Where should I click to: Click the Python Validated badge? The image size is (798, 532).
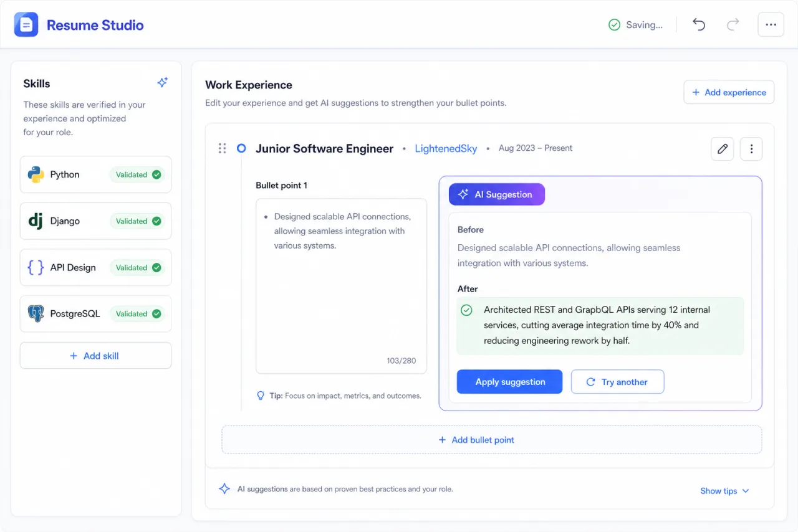click(x=138, y=174)
